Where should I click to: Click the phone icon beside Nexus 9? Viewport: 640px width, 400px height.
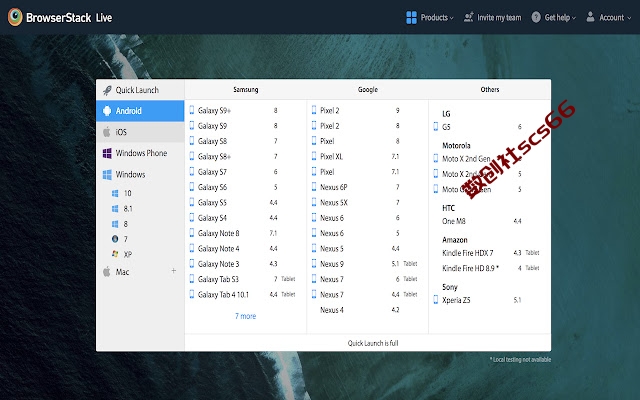pos(314,263)
